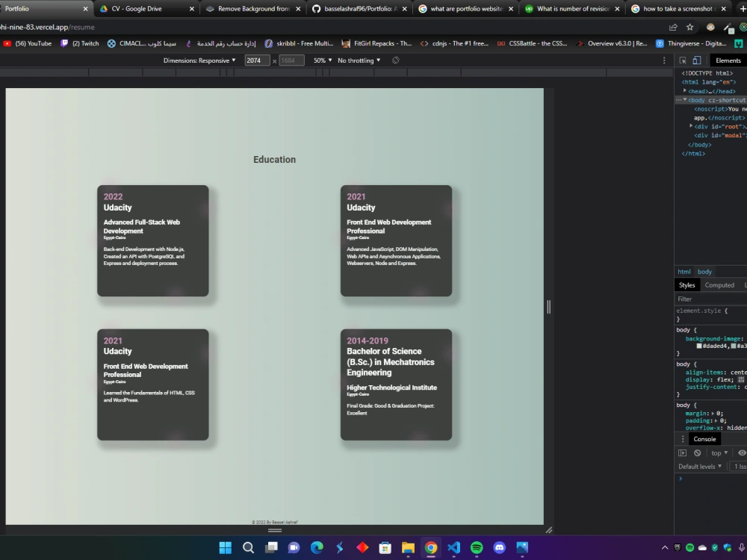Image resolution: width=747 pixels, height=560 pixels.
Task: Expand the margin shorthand property
Action: [713, 414]
